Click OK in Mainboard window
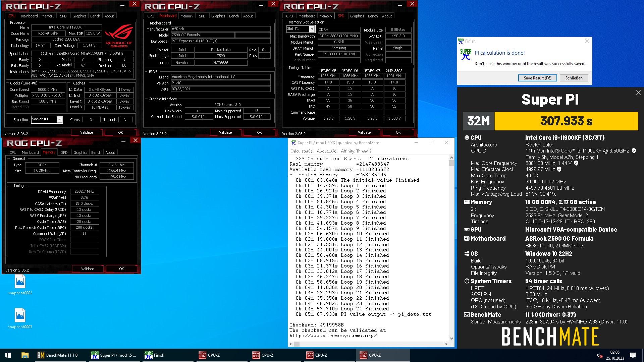Viewport: 644px width, 362px height. point(259,132)
